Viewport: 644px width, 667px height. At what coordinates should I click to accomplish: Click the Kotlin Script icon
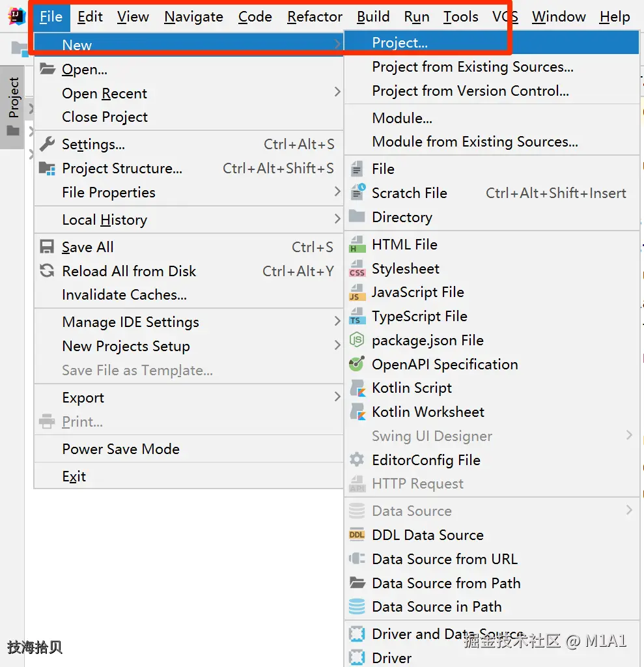pos(357,388)
